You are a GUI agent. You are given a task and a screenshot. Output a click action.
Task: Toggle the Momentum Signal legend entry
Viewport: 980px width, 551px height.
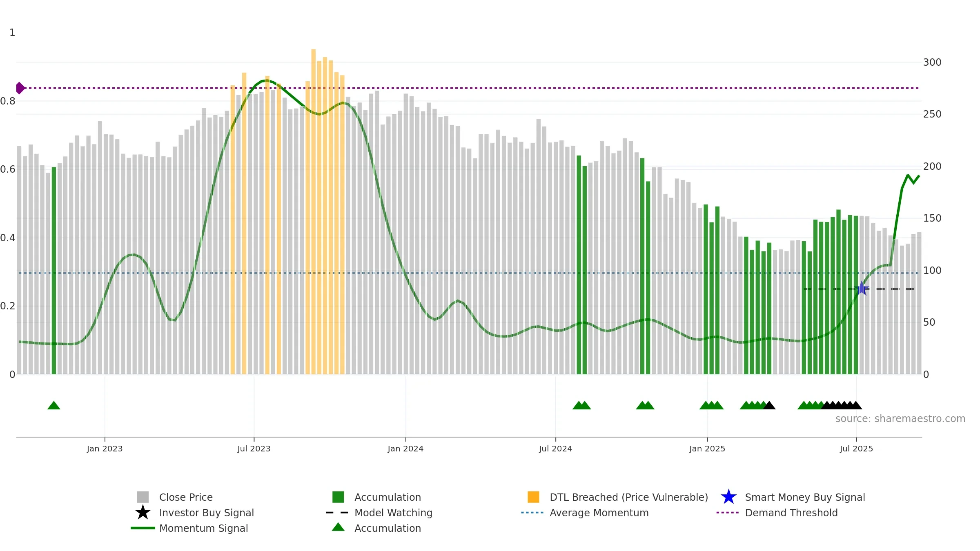(x=189, y=528)
